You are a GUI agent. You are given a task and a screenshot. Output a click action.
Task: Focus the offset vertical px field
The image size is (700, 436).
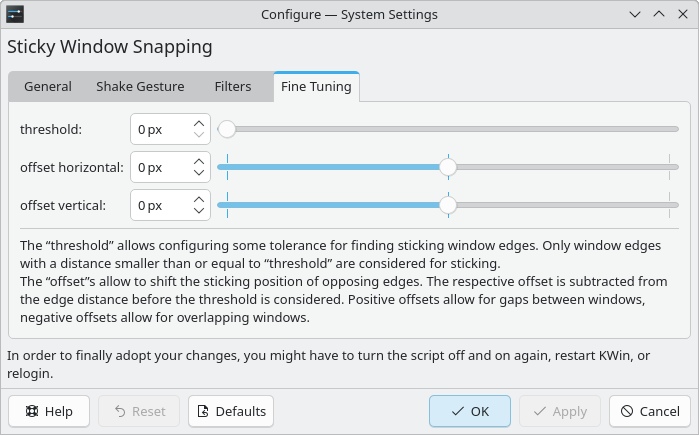[x=159, y=205]
